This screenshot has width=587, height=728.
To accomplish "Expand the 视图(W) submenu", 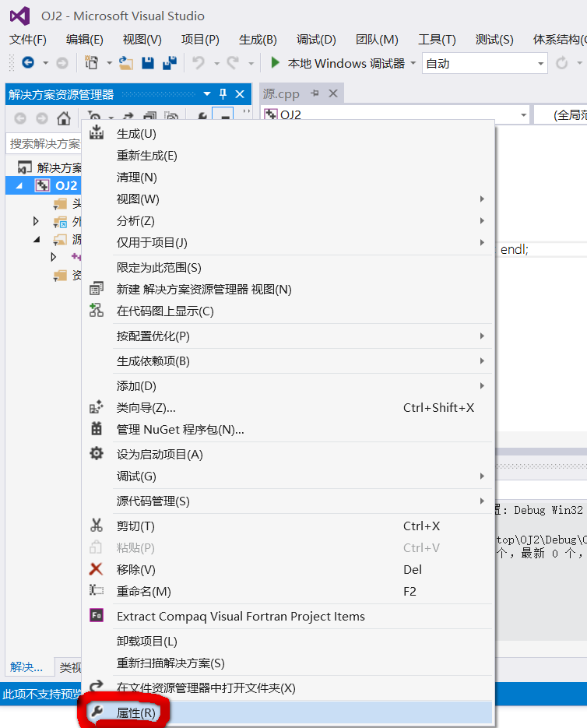I will (x=287, y=199).
